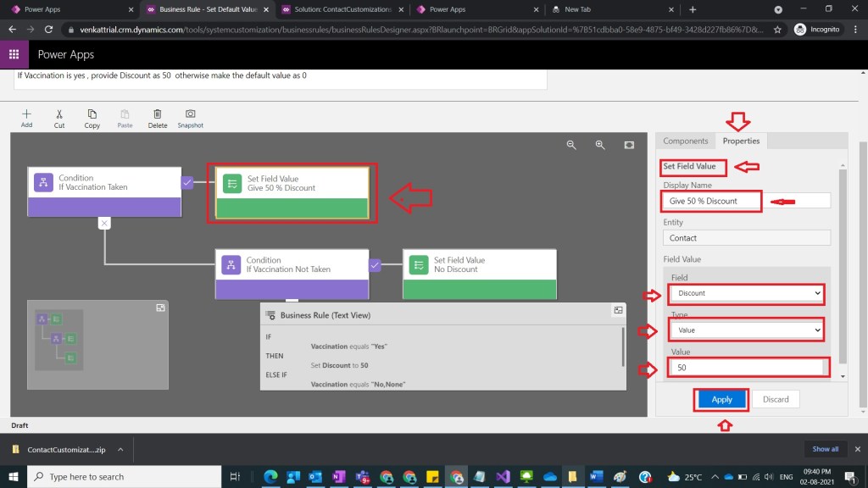Click the Add toolbar icon

[x=26, y=114]
